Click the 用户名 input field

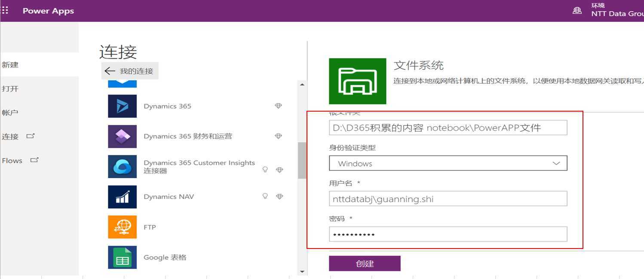click(x=448, y=199)
